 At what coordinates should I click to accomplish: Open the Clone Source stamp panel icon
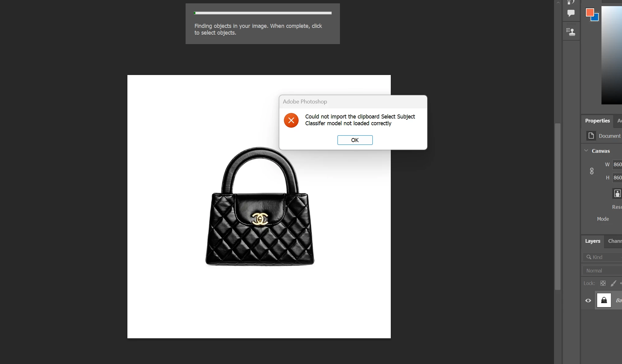pyautogui.click(x=571, y=32)
